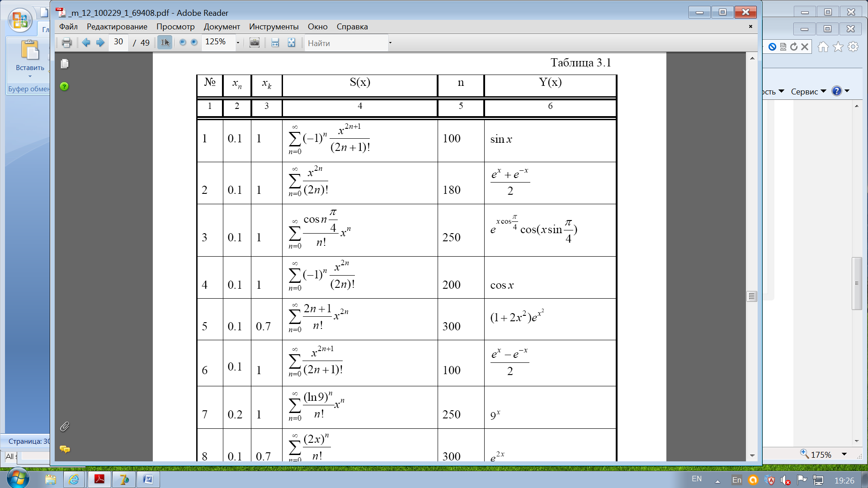Open the green help panel icon
This screenshot has width=868, height=488.
64,86
